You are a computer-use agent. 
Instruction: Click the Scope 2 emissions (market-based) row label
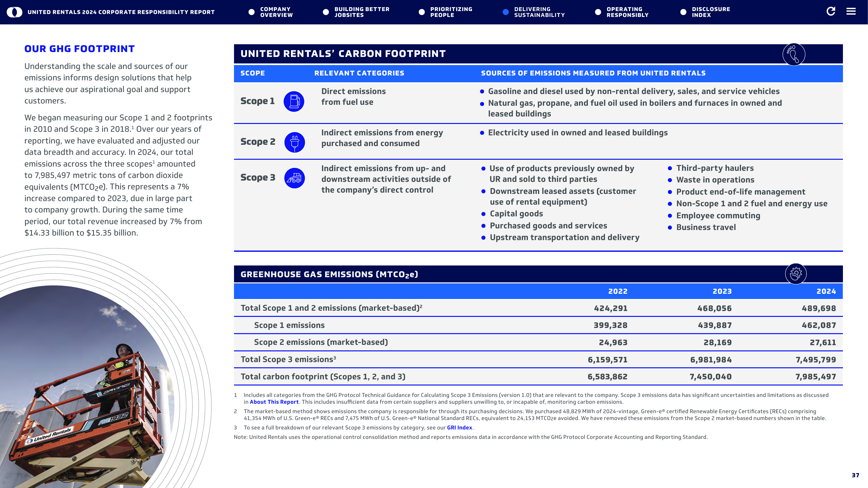pos(321,342)
